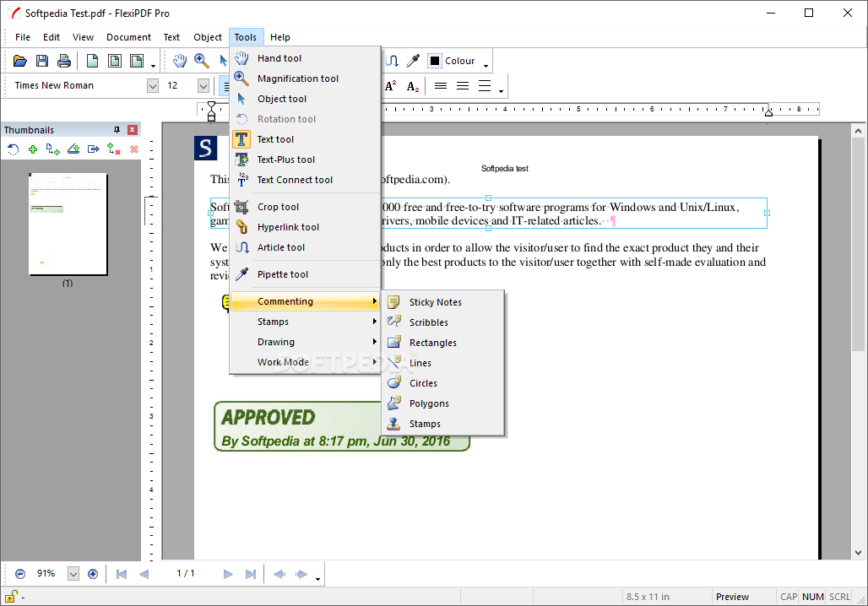Pin the Thumbnails panel
This screenshot has height=606, width=868.
(x=117, y=129)
